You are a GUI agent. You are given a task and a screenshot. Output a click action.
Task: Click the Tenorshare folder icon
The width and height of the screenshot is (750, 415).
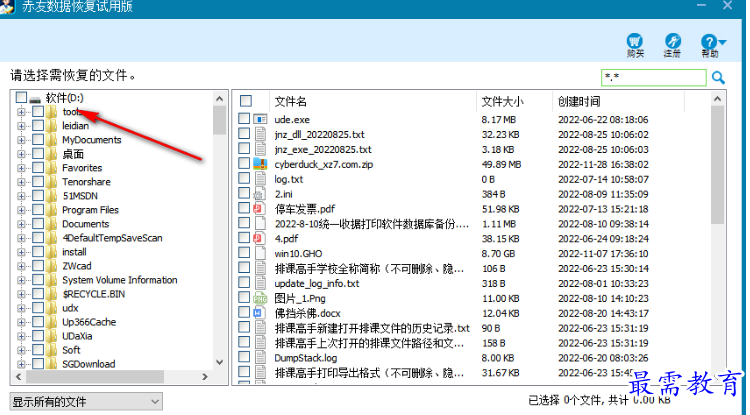pyautogui.click(x=52, y=182)
